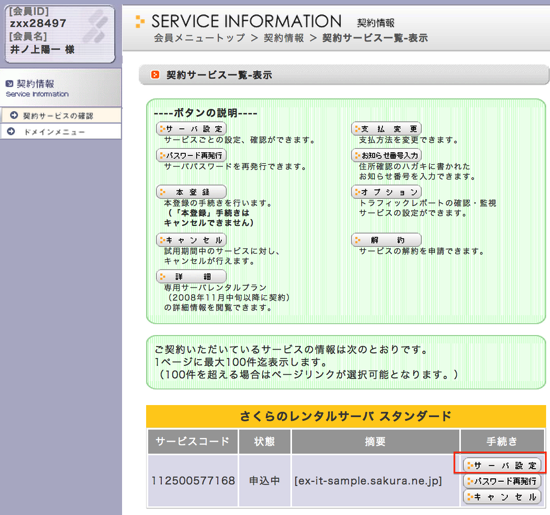550x515 pixels.
Task: Click 契約サービス一覧-表示 breadcrumb text
Action: pyautogui.click(x=375, y=38)
